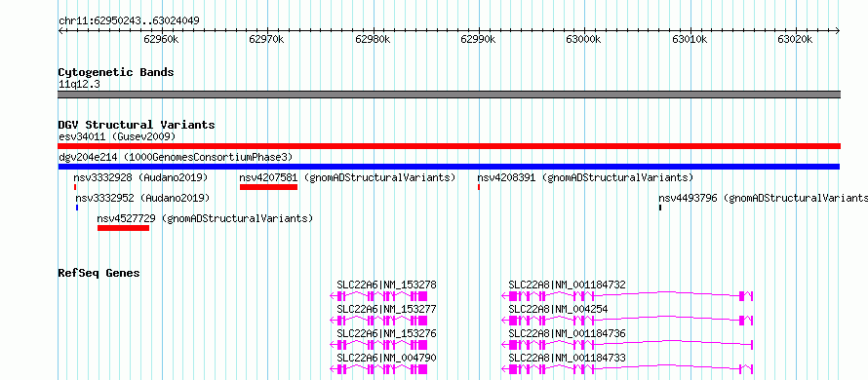The image size is (868, 380).
Task: Open variant nsv3332928 (Audano2019)
Action: (140, 177)
